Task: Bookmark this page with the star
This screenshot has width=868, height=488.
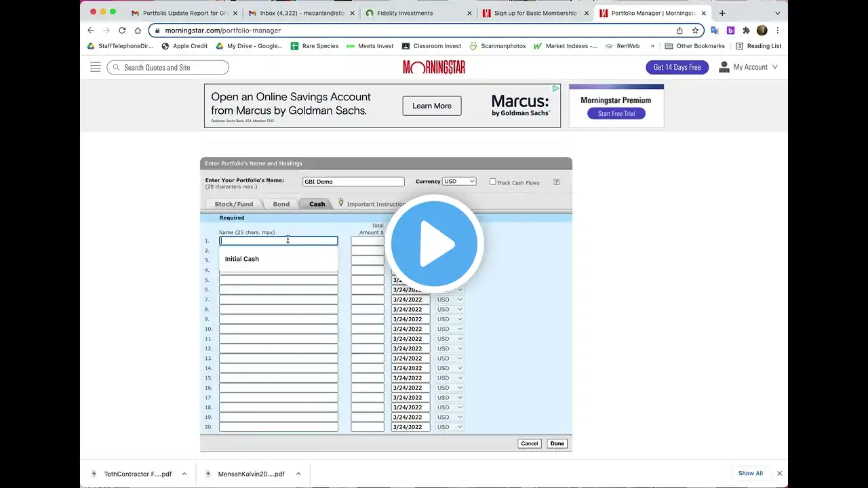Action: click(x=695, y=30)
